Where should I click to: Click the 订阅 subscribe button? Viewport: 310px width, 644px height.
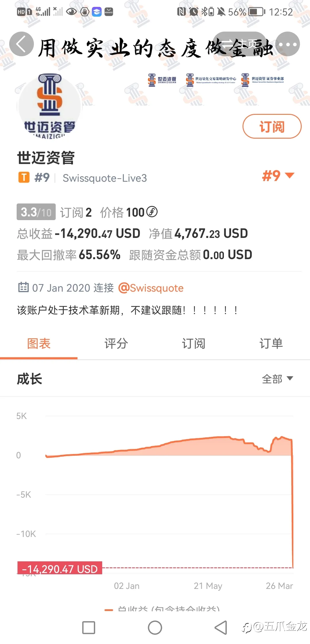tap(272, 126)
